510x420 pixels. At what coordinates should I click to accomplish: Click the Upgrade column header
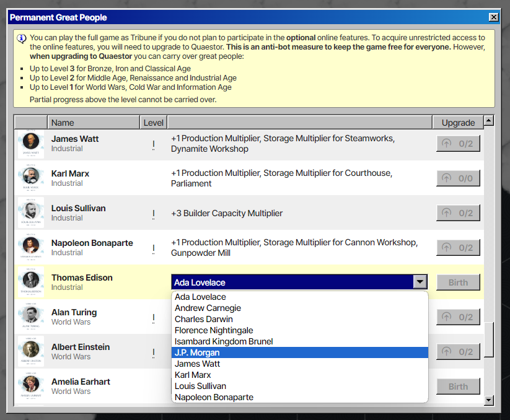pos(458,123)
